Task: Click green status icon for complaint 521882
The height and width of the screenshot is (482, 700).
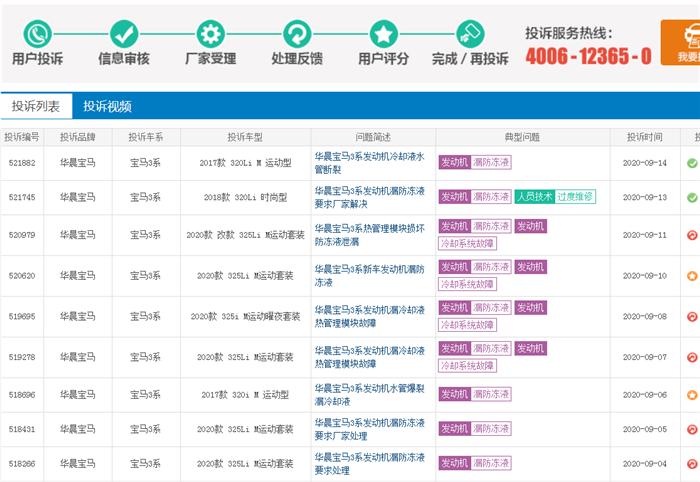Action: click(x=692, y=163)
